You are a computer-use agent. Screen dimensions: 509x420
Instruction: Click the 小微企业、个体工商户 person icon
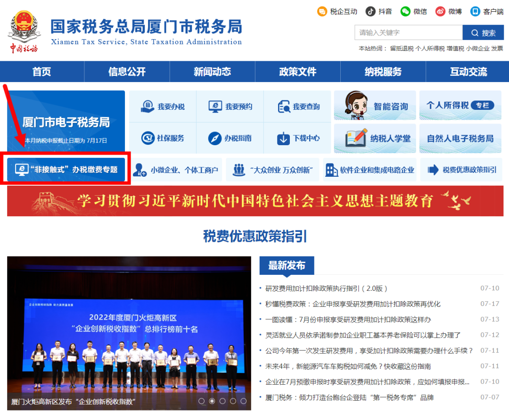point(140,170)
